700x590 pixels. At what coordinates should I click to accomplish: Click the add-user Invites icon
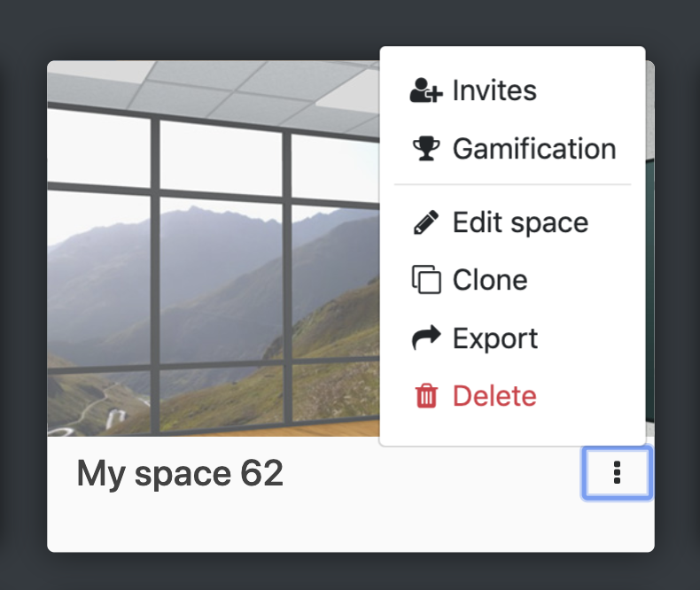point(426,90)
